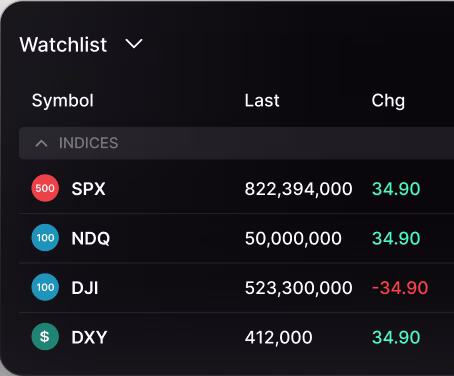Select the NDQ symbol name
Viewport: 454px width, 376px height.
click(x=91, y=238)
